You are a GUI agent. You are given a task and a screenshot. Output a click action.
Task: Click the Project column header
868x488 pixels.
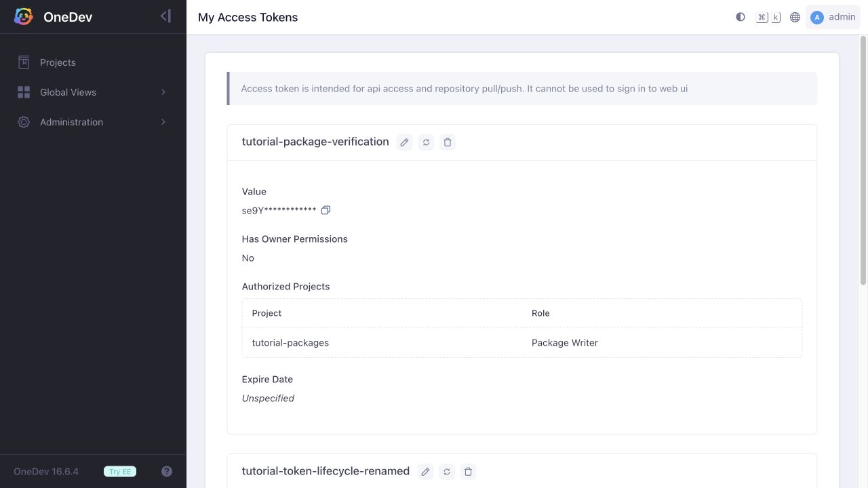tap(267, 313)
